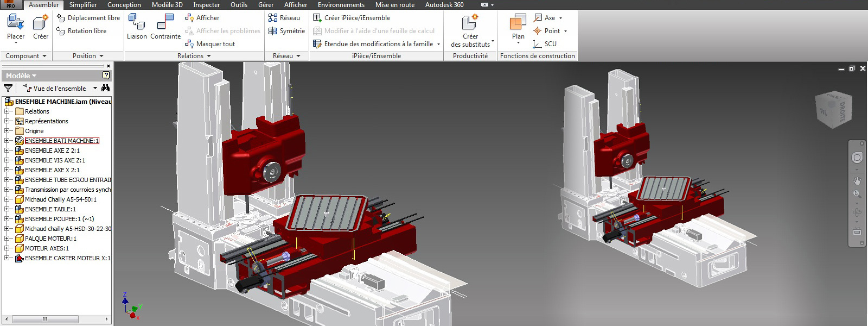Open Axe tool dropdown arrow
Image resolution: width=868 pixels, height=326 pixels.
click(x=560, y=18)
